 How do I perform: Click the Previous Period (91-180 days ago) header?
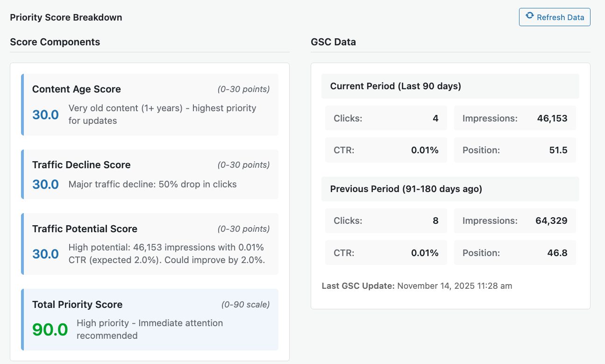[x=406, y=189]
